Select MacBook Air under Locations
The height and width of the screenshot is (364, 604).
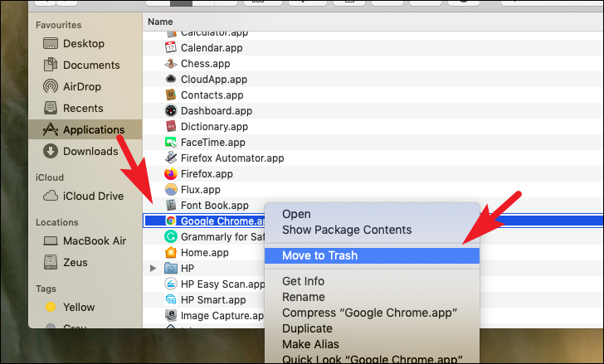(85, 241)
